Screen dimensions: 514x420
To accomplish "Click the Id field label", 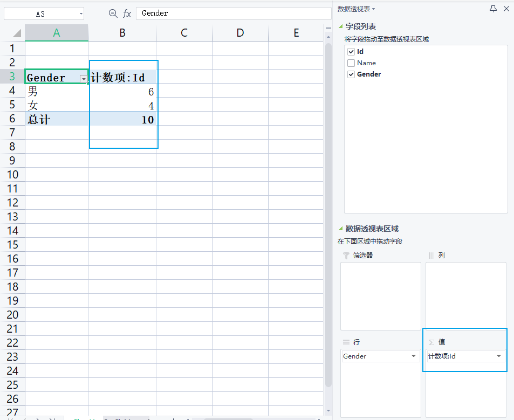I will (360, 51).
